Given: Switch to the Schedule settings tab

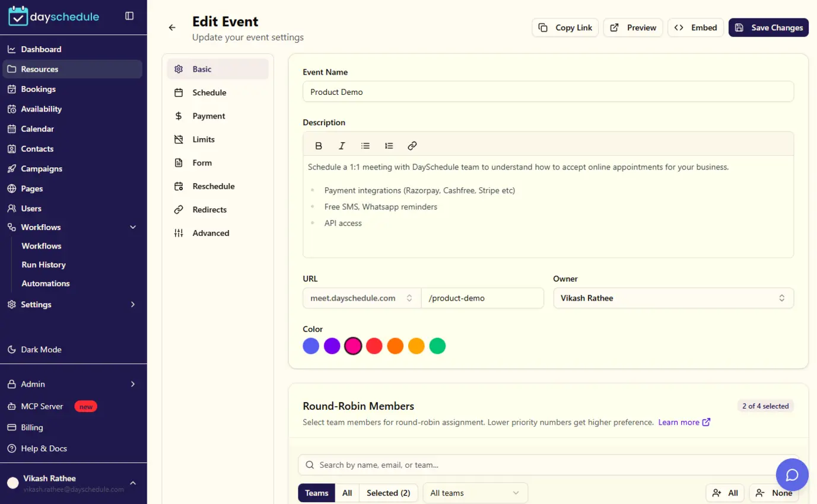Looking at the screenshot, I should pos(218,92).
